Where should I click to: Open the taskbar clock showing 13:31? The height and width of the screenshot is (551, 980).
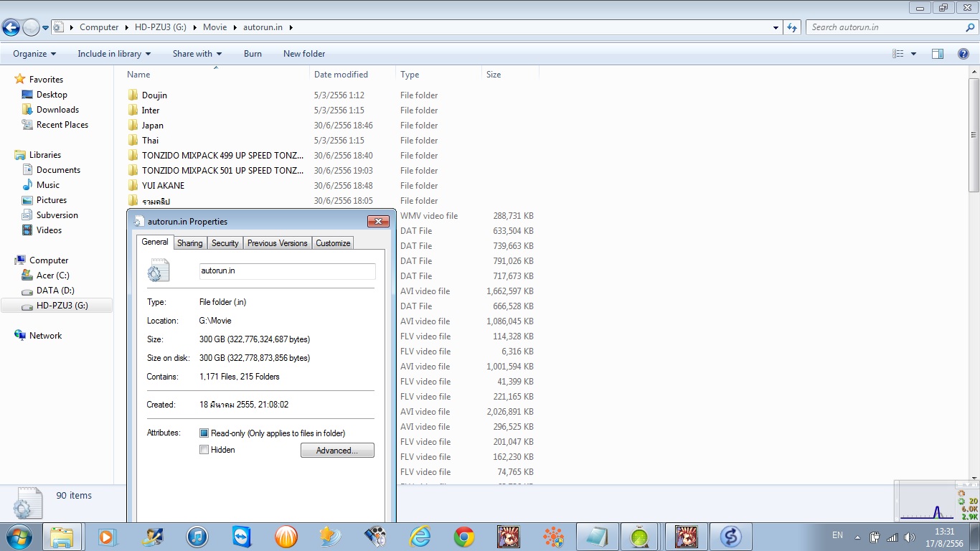click(x=946, y=537)
